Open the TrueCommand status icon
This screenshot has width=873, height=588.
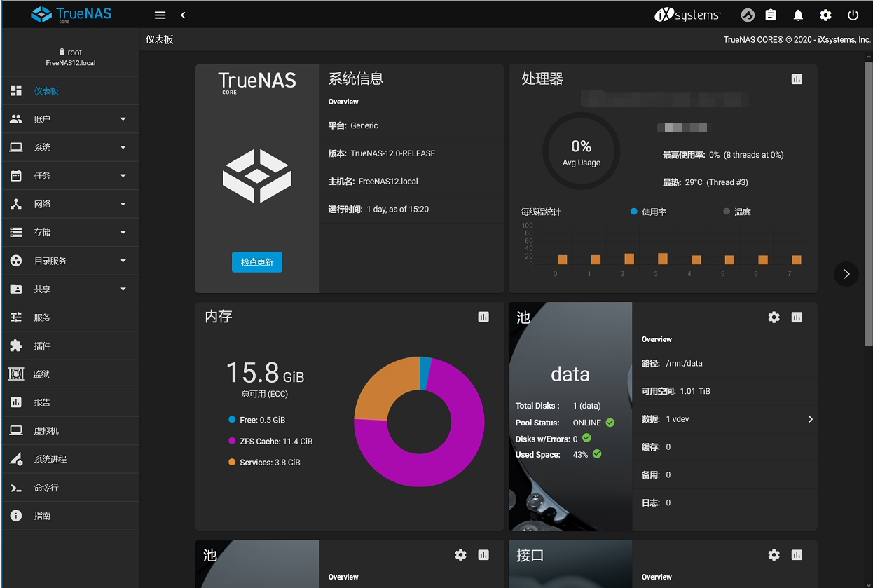(x=748, y=15)
